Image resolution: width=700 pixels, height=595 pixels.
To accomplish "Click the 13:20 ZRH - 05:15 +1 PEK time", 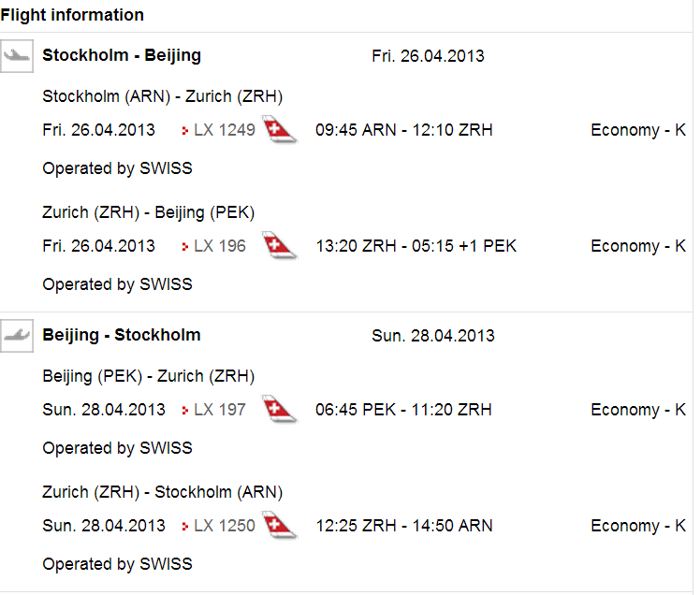I will [416, 246].
